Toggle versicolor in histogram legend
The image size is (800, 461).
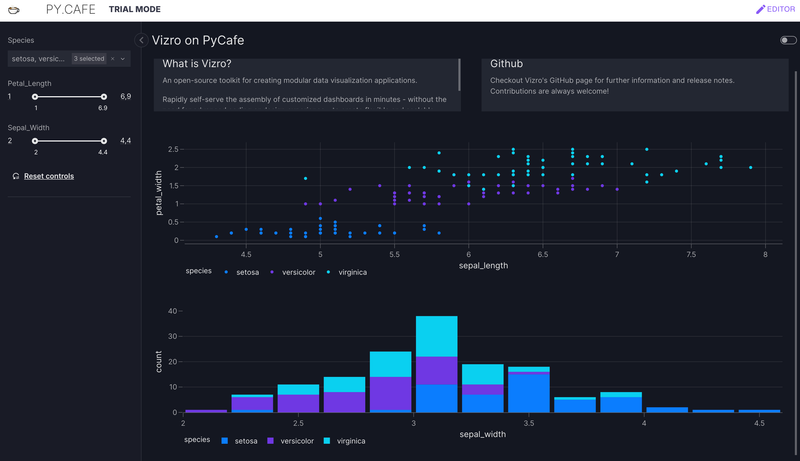click(290, 441)
